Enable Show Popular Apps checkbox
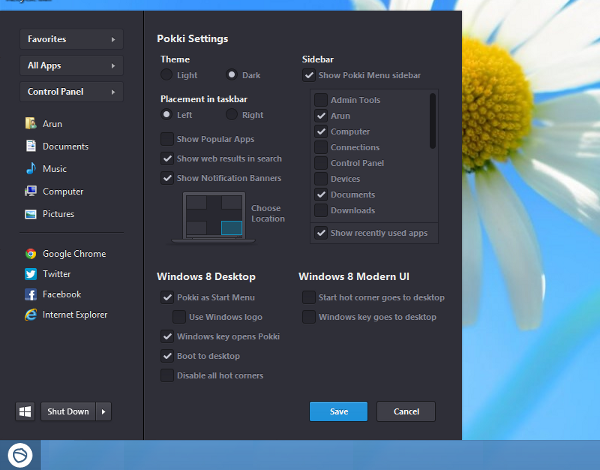The height and width of the screenshot is (470, 600). click(x=167, y=139)
